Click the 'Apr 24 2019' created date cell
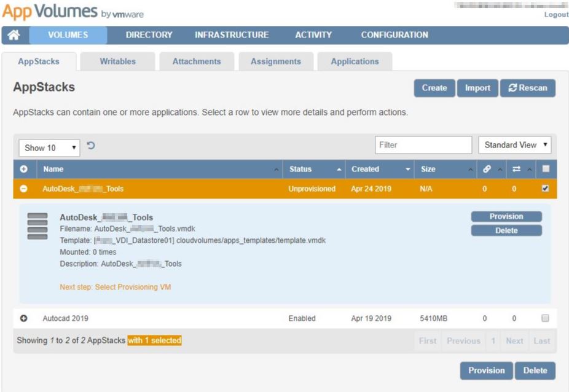This screenshot has width=569, height=392. pyautogui.click(x=371, y=189)
